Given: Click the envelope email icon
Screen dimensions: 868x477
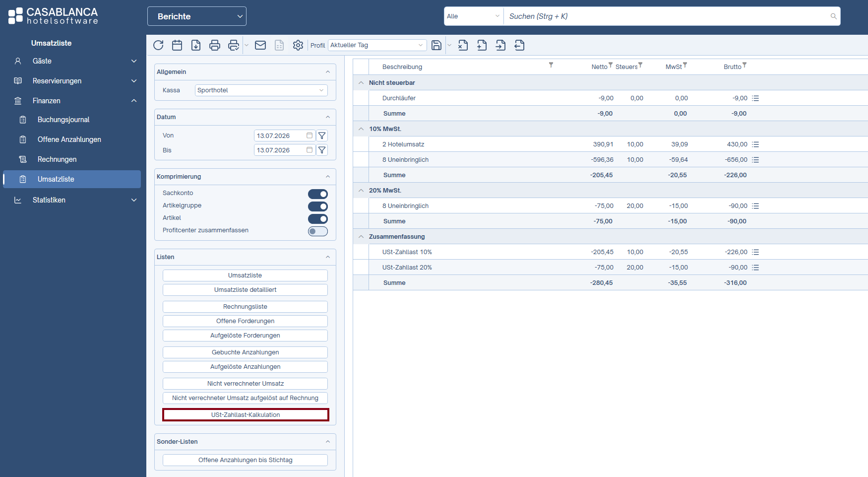Looking at the screenshot, I should click(x=260, y=45).
